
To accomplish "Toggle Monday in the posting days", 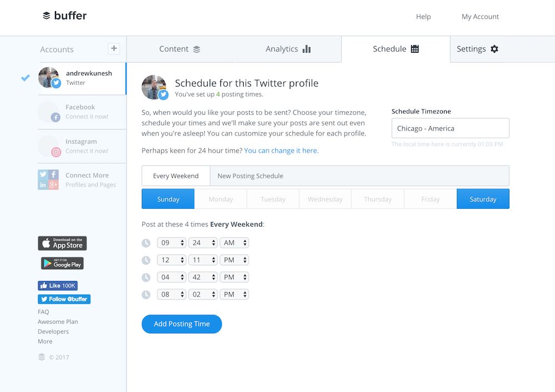I will (x=220, y=199).
